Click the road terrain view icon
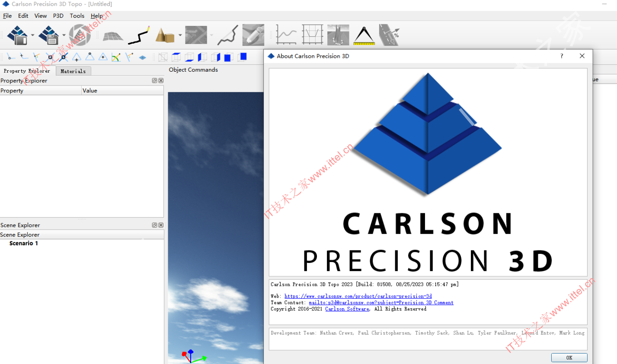This screenshot has width=617, height=364. click(338, 35)
